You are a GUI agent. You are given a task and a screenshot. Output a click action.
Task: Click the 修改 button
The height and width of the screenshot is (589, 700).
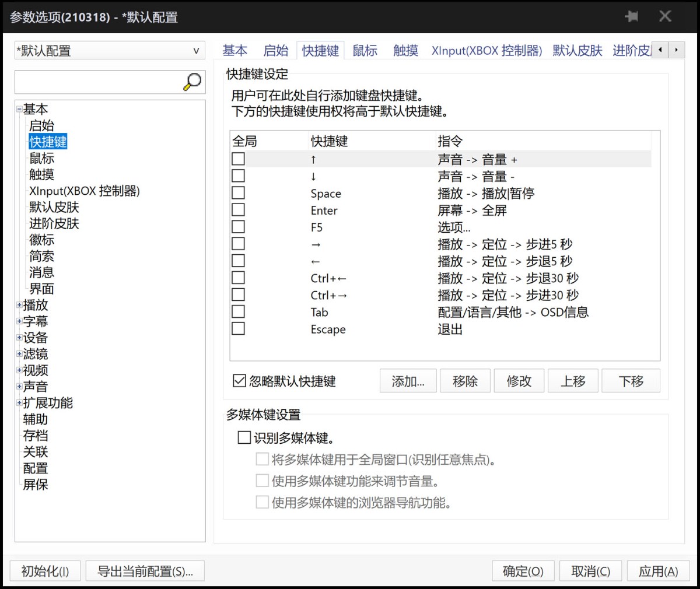[519, 381]
